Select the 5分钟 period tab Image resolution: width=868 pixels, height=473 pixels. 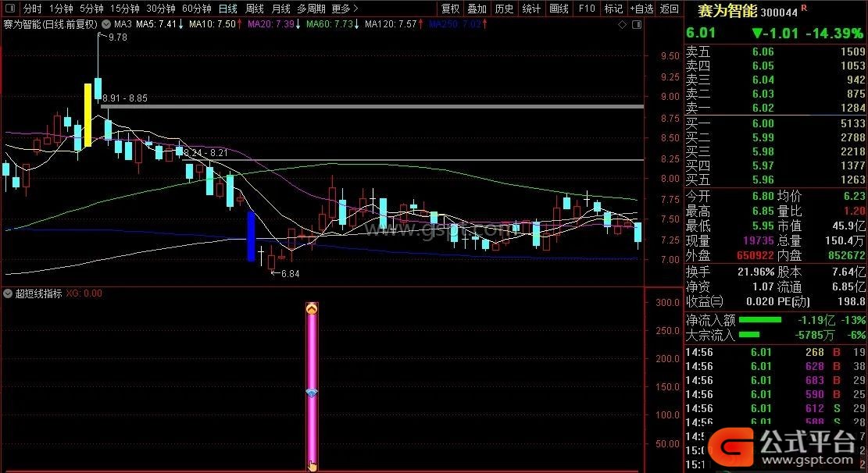[91, 9]
